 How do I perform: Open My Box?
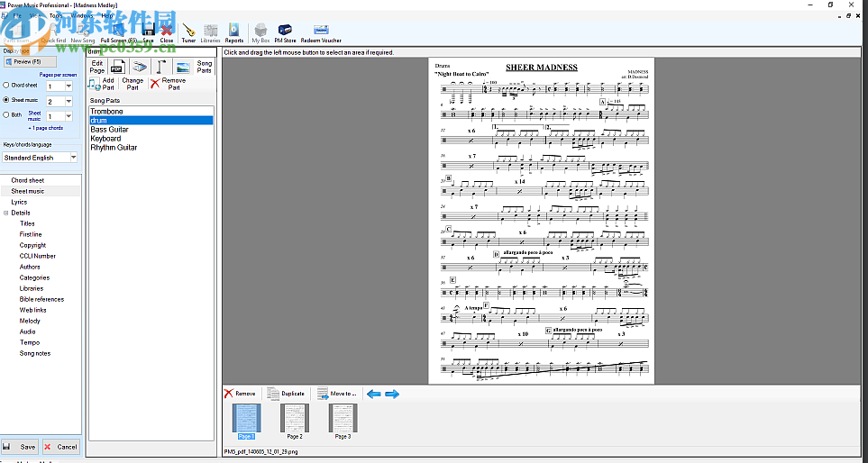coord(260,32)
